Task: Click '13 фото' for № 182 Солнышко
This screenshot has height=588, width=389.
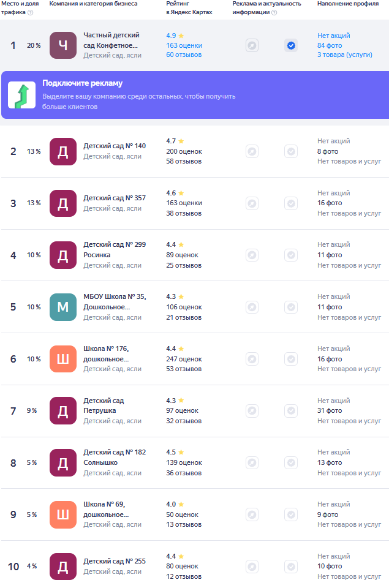Action: coord(330,463)
